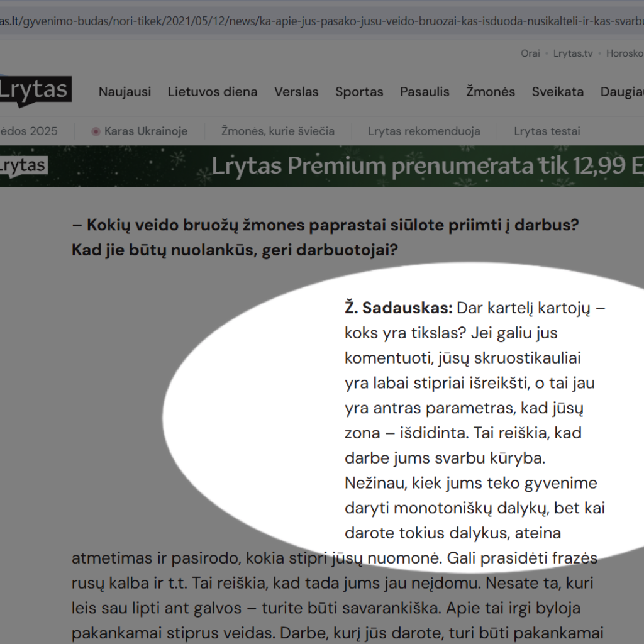Select the Sveikata navigation item
644x644 pixels.
557,92
